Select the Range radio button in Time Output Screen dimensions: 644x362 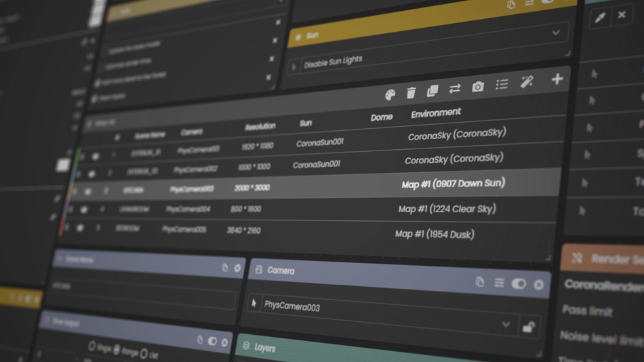[117, 350]
